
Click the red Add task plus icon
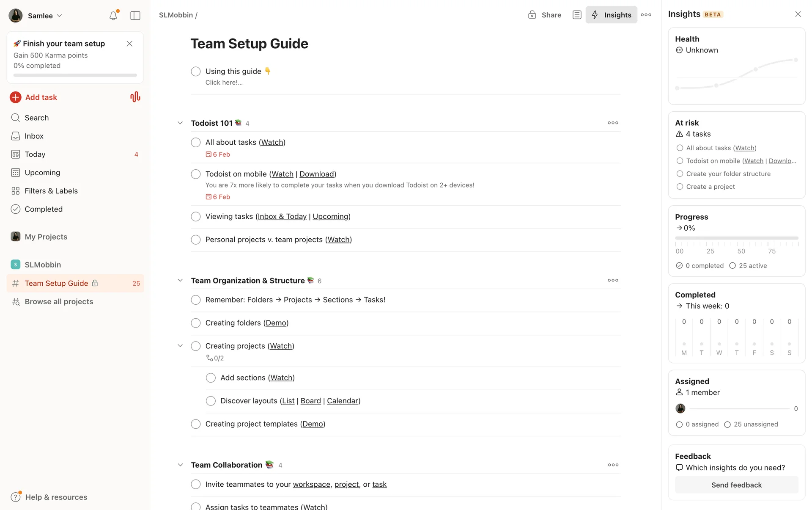pos(16,97)
